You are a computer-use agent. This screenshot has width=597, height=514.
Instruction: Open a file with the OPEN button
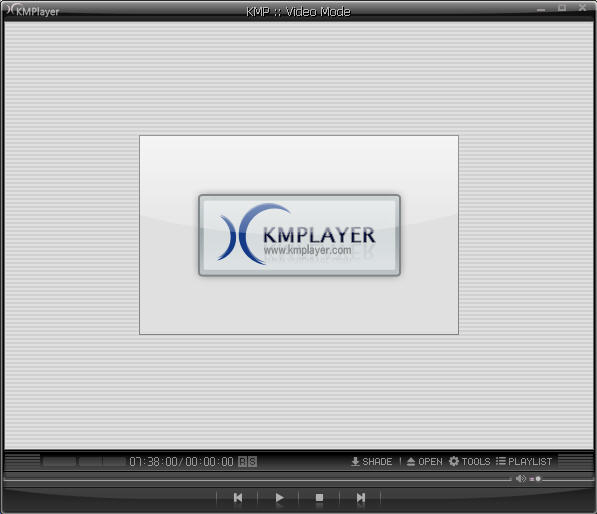tap(425, 461)
